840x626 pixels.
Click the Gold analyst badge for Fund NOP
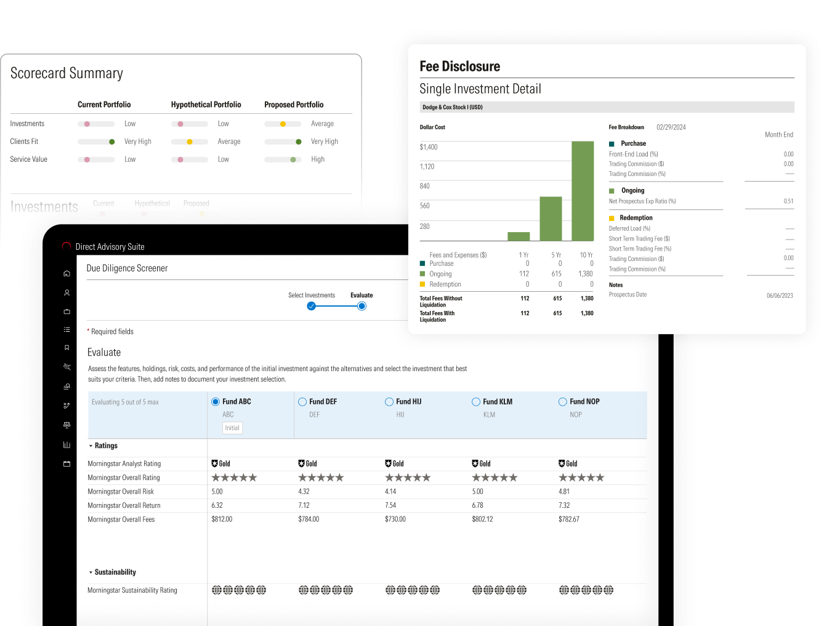[568, 463]
